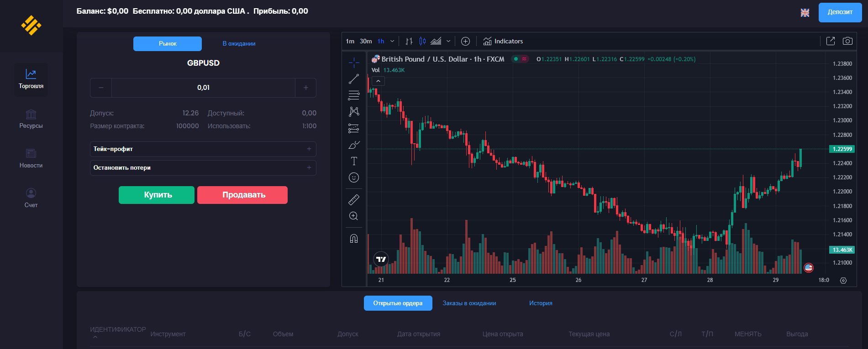Click the Цена открыта column header
The width and height of the screenshot is (868, 349).
[x=503, y=334]
